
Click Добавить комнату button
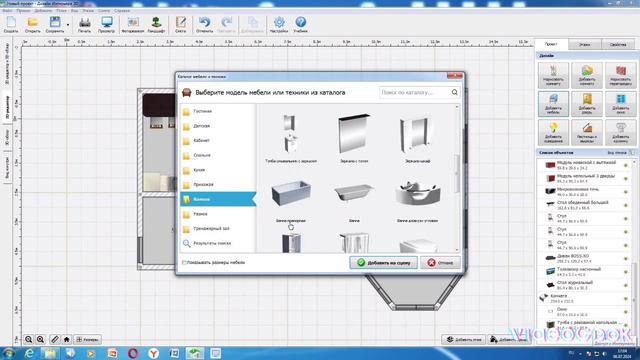[x=587, y=75]
